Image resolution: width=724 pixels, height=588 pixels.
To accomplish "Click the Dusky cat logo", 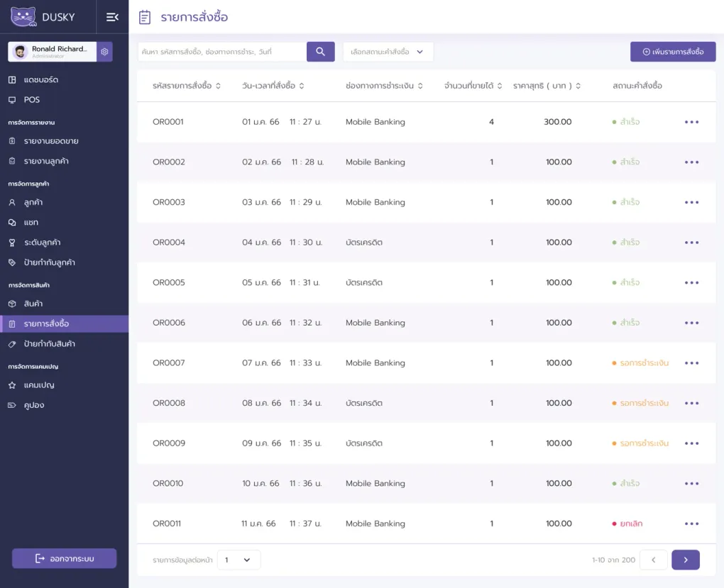I will tap(23, 17).
